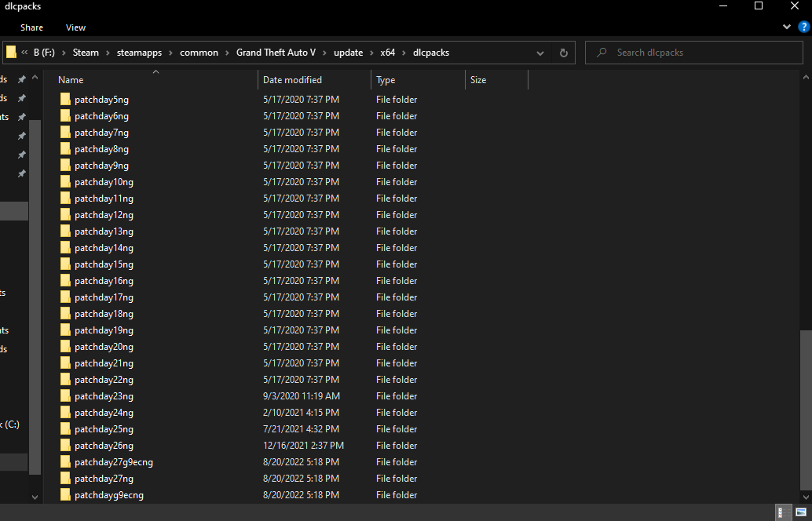812x521 pixels.
Task: Expand breadcrumb arrow after common
Action: pyautogui.click(x=227, y=53)
